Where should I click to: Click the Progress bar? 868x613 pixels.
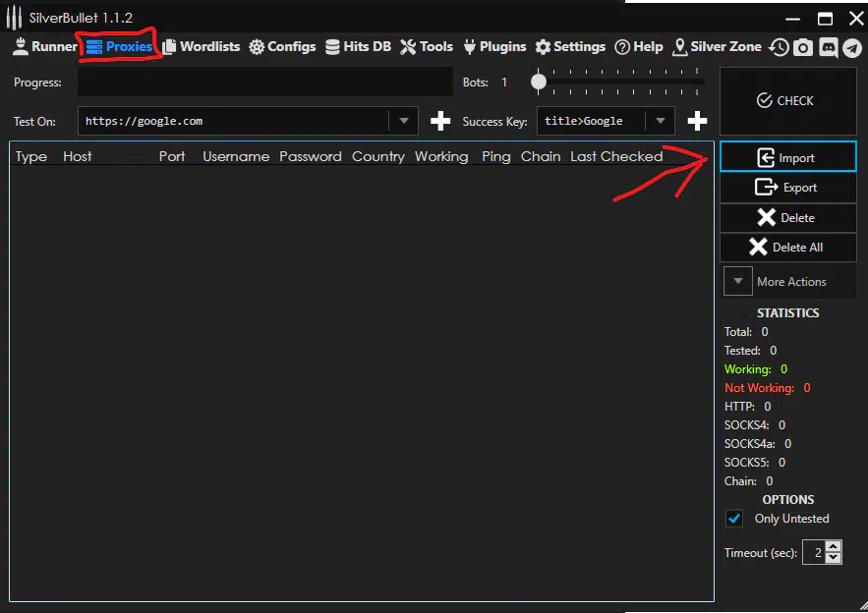265,83
